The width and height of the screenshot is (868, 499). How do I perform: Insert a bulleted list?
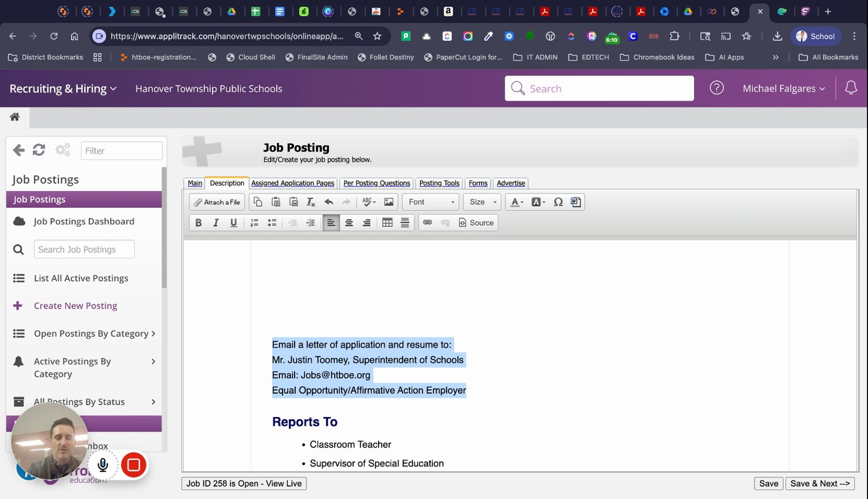pyautogui.click(x=272, y=222)
